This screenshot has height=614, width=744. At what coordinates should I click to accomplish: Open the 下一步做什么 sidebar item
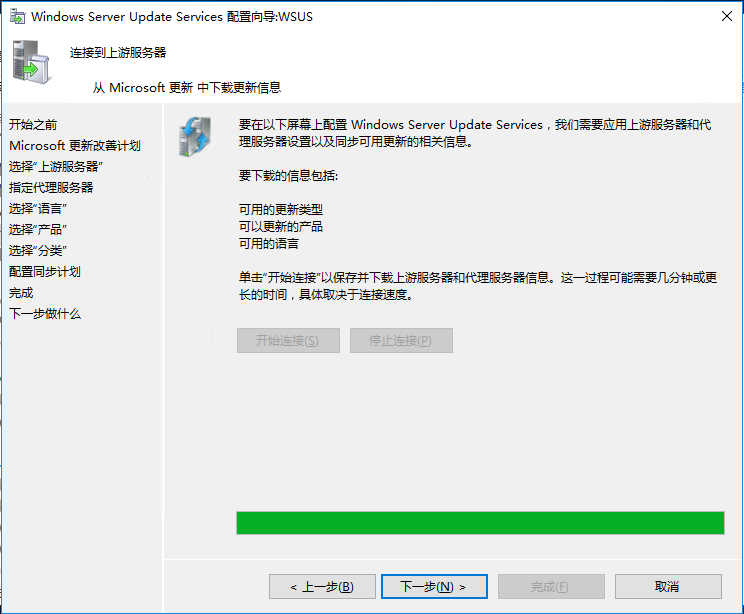coord(45,314)
